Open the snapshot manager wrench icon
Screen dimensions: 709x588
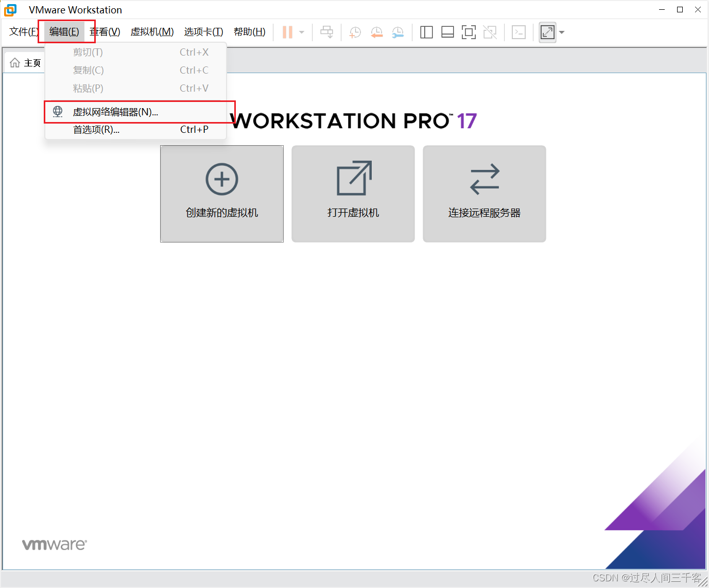pos(398,32)
